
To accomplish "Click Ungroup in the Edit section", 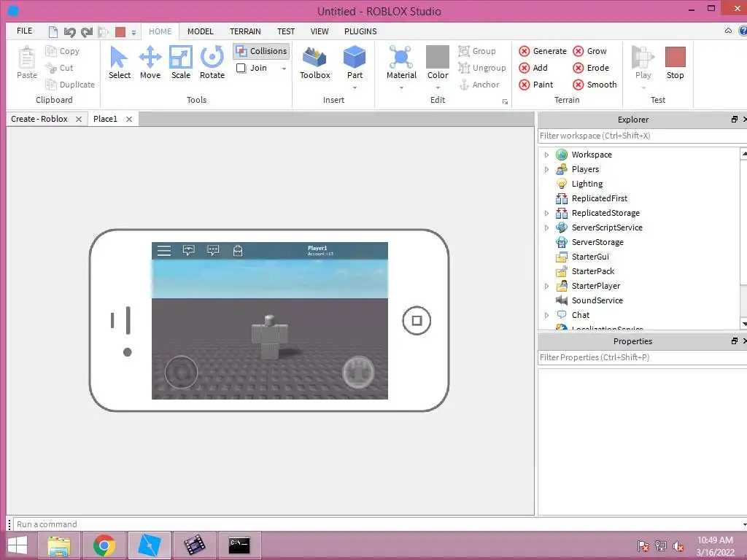I will tap(481, 68).
